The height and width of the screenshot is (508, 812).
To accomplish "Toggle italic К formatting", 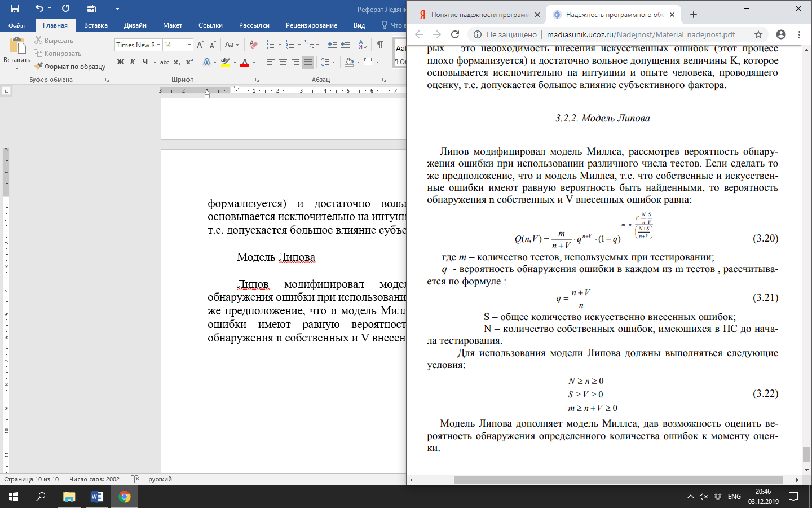I will point(133,62).
